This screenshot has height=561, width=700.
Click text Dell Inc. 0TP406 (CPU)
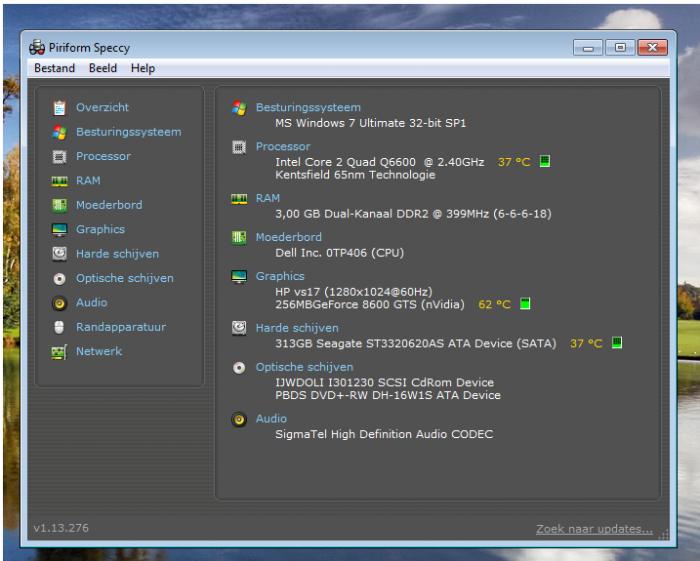click(340, 253)
